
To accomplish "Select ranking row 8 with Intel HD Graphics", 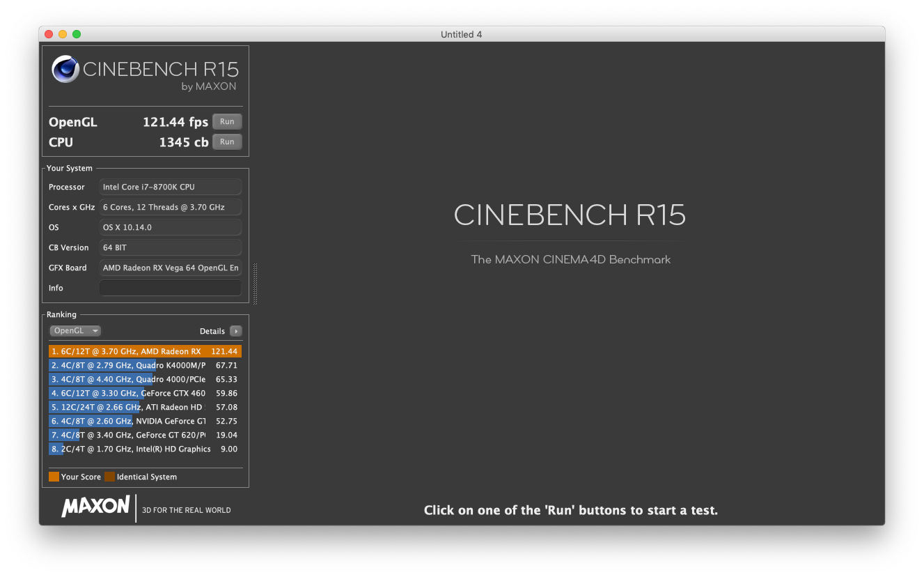I will pyautogui.click(x=145, y=449).
